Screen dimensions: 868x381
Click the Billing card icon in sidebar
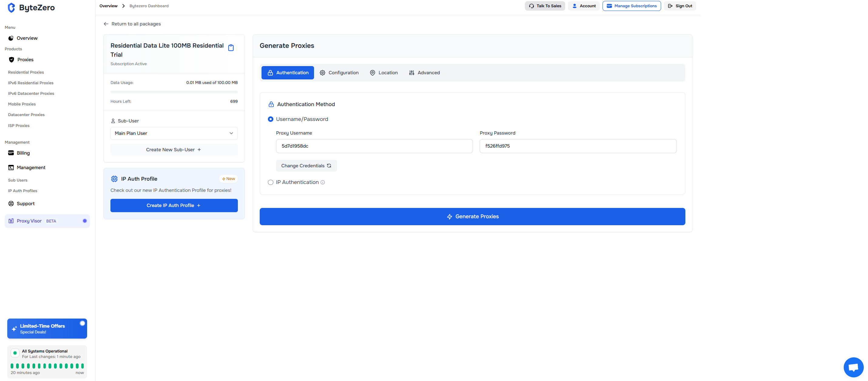pyautogui.click(x=11, y=153)
